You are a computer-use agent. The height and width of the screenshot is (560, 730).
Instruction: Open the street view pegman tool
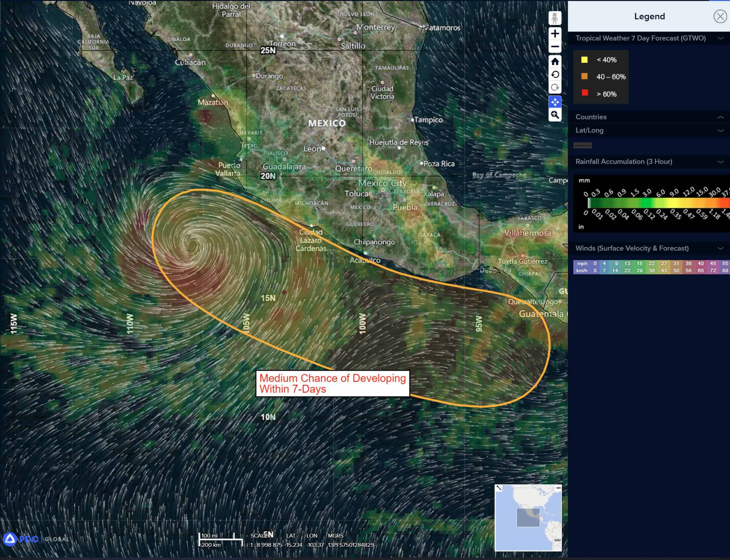[555, 18]
